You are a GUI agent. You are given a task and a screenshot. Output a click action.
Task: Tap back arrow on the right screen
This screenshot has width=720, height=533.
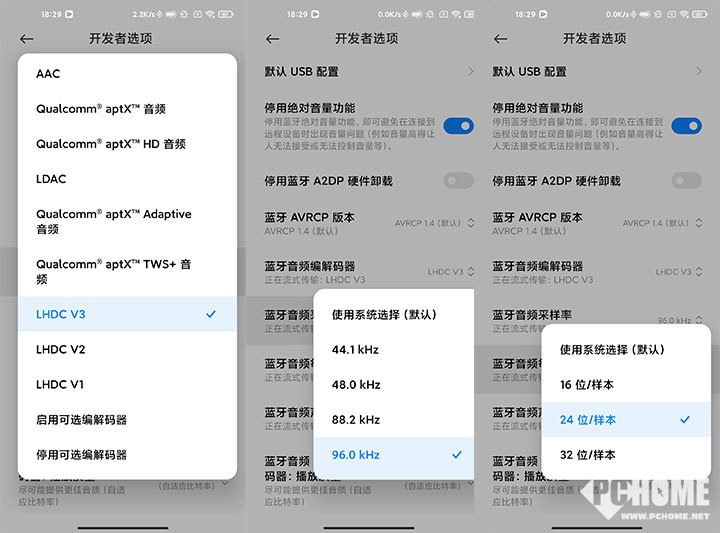[x=501, y=39]
